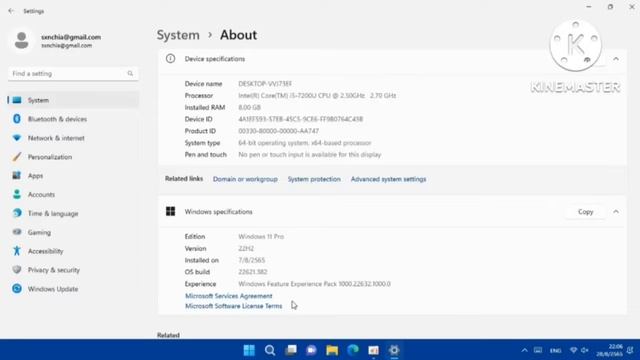Click the Accessibility figure icon

point(17,251)
